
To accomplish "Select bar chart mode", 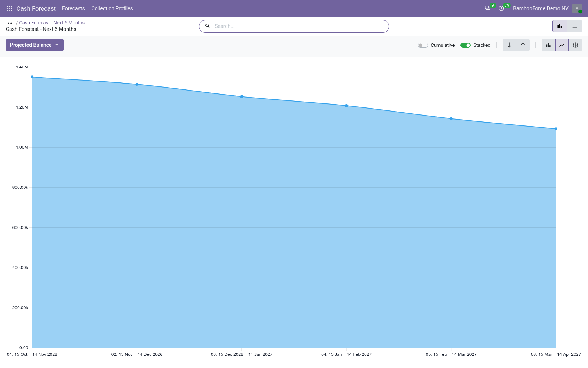I will (x=548, y=45).
